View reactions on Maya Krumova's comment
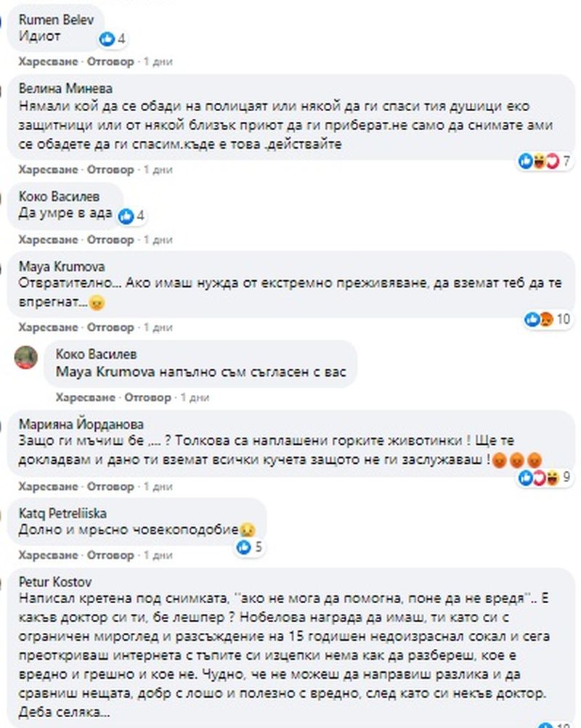The image size is (581, 728). (x=547, y=319)
